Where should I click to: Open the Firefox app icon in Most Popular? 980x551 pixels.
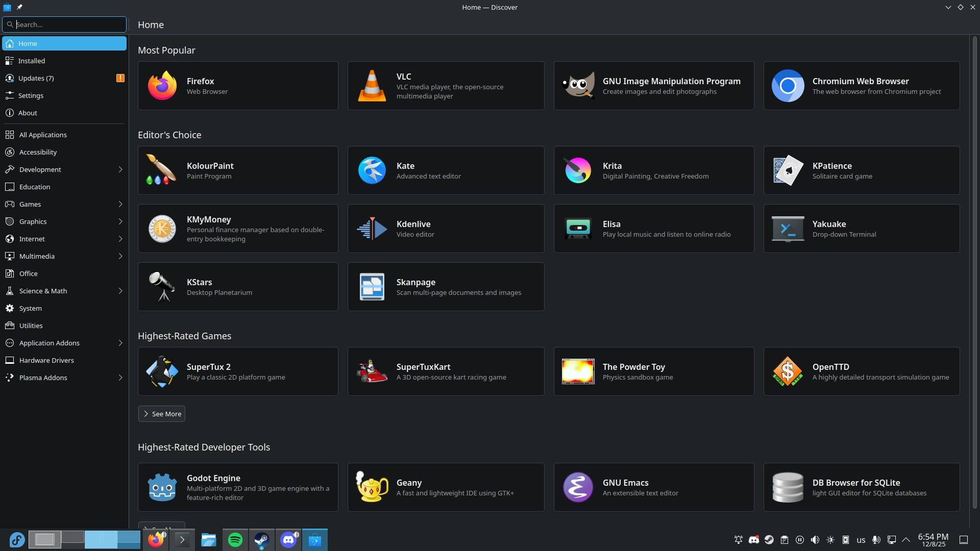click(x=162, y=86)
